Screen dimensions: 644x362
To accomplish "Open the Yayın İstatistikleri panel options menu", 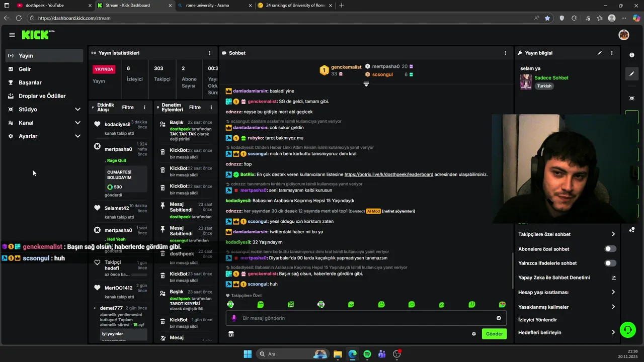I will point(210,53).
